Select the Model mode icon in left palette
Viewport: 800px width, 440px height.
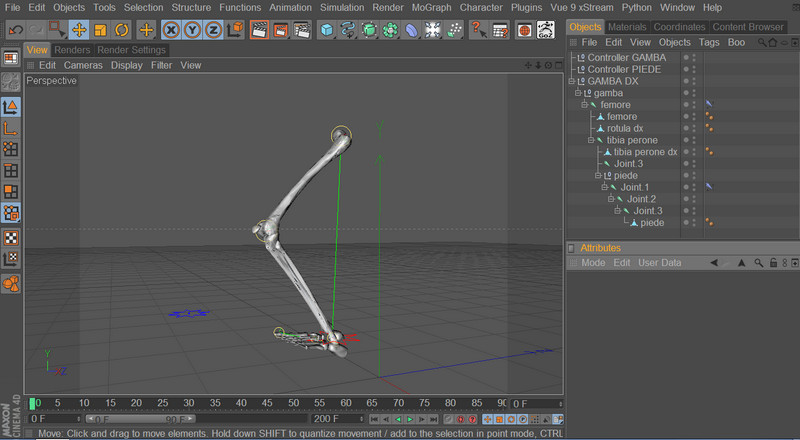tap(11, 107)
